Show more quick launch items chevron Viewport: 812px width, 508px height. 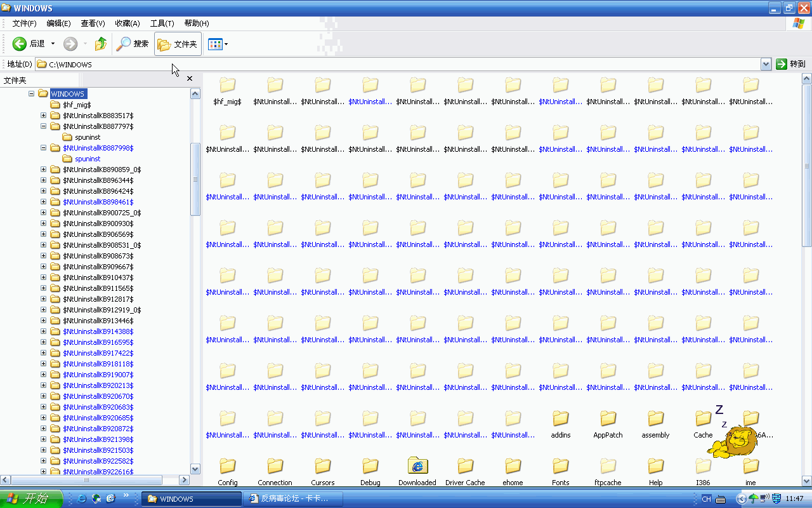click(x=126, y=495)
